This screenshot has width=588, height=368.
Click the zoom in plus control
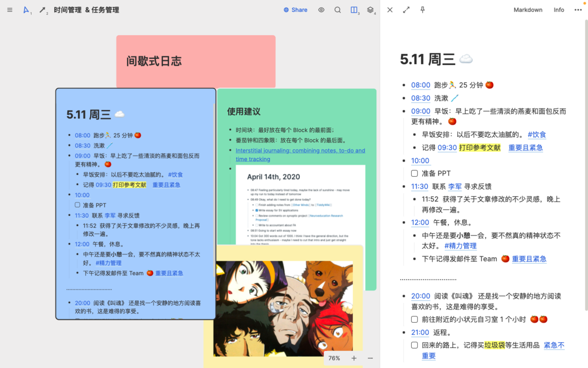click(x=354, y=358)
